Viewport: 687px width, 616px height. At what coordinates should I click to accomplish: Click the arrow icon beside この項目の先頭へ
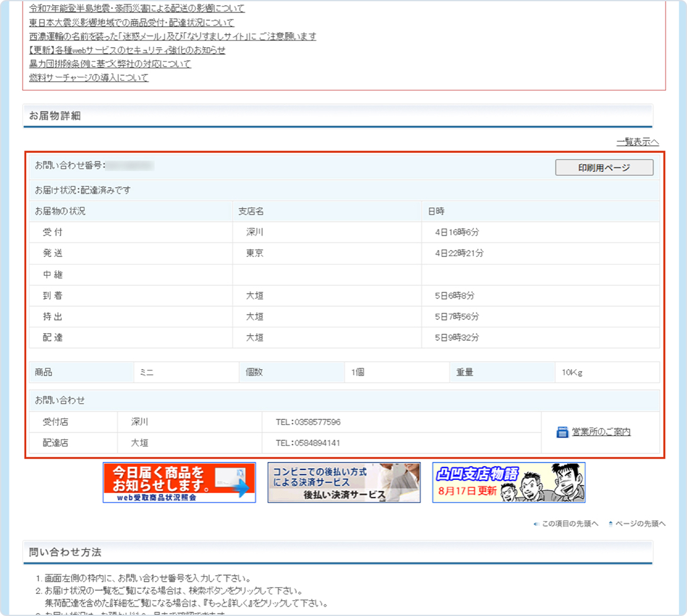536,524
